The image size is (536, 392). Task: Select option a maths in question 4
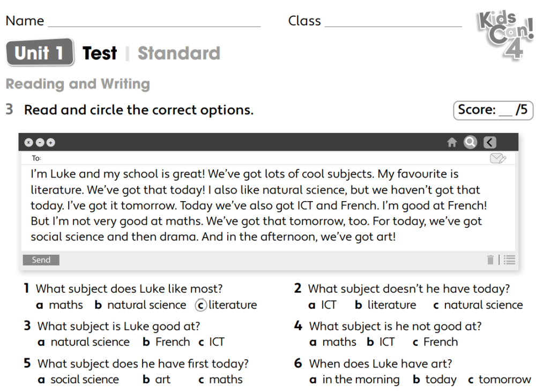pyautogui.click(x=333, y=342)
